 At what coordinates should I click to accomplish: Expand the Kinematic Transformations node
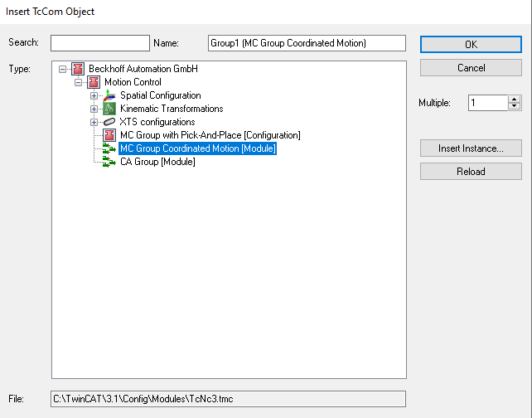94,109
